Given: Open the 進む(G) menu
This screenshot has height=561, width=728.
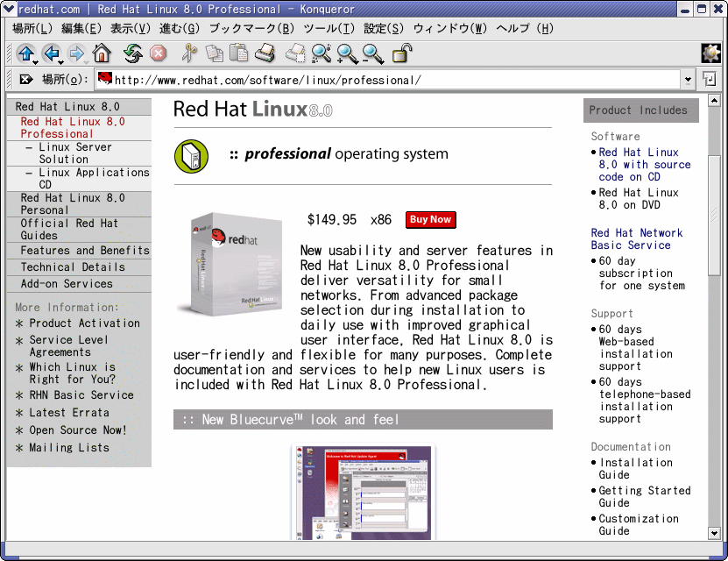Looking at the screenshot, I should [180, 29].
